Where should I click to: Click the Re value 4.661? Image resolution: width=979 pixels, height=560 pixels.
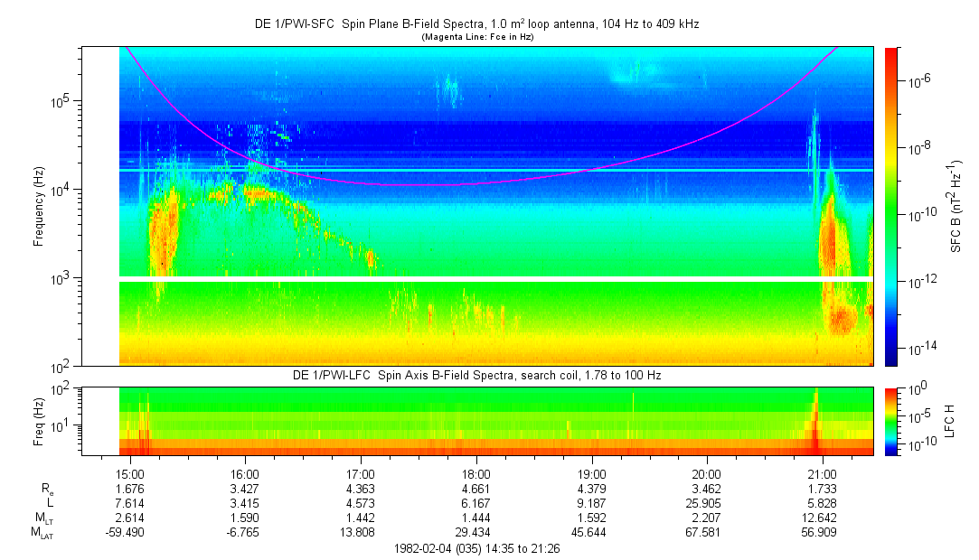pyautogui.click(x=475, y=488)
